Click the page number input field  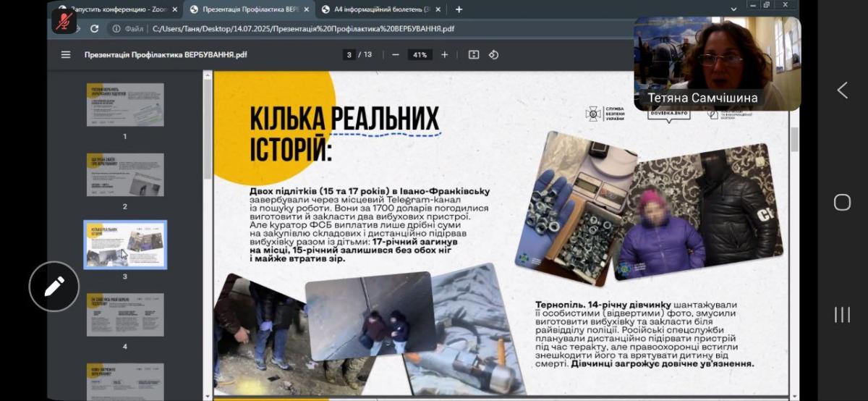coord(350,55)
